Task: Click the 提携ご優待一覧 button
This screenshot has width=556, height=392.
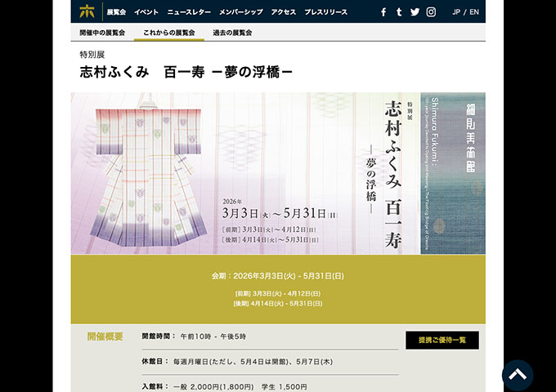Action: (442, 341)
